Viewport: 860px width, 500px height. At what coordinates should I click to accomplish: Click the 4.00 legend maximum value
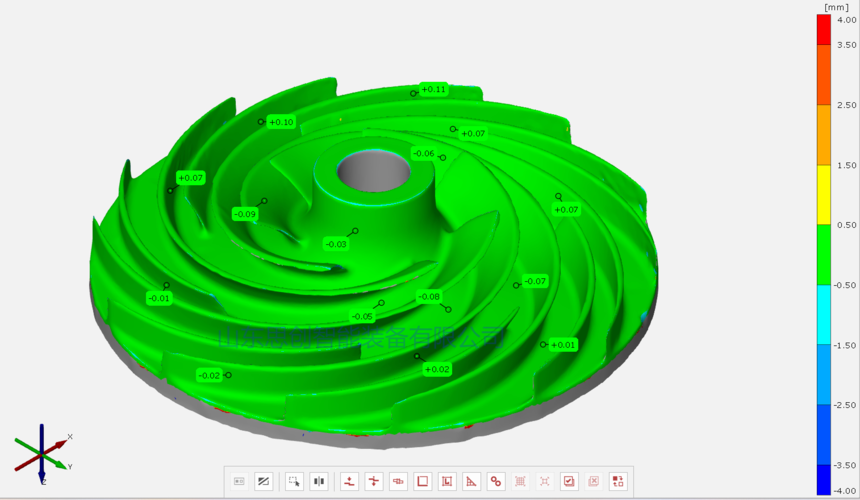(846, 20)
